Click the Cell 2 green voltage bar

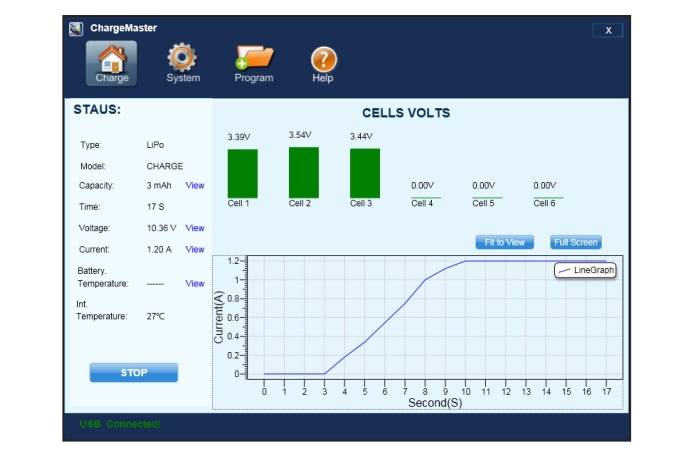304,172
